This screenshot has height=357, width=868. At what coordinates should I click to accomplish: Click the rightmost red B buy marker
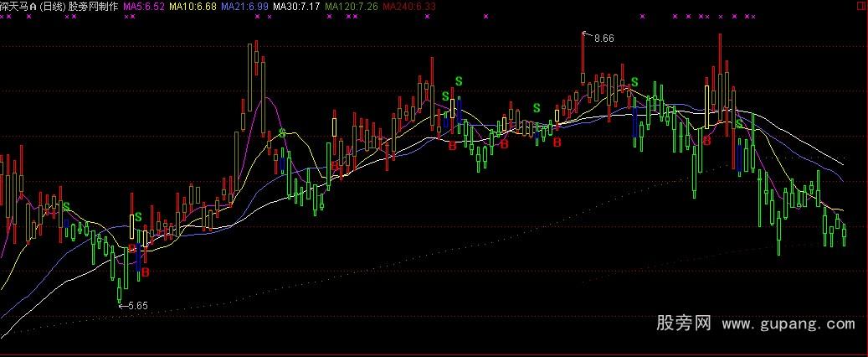(707, 141)
